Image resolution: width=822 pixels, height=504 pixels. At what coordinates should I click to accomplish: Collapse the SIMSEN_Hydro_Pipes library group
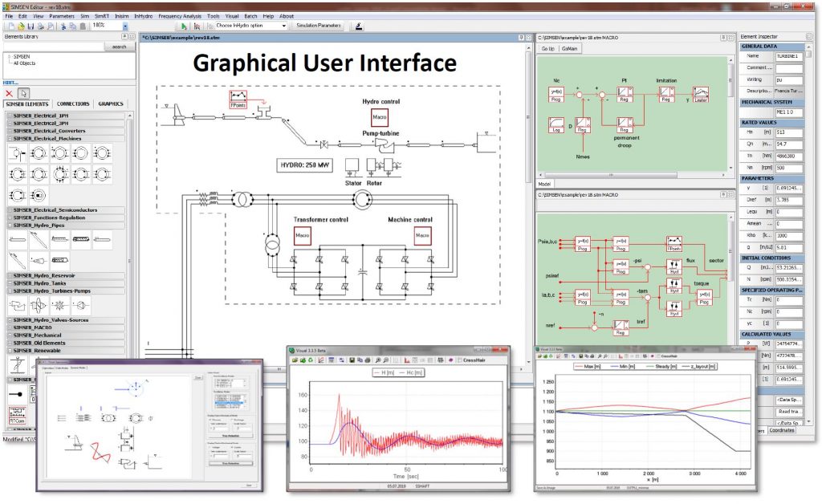10,226
